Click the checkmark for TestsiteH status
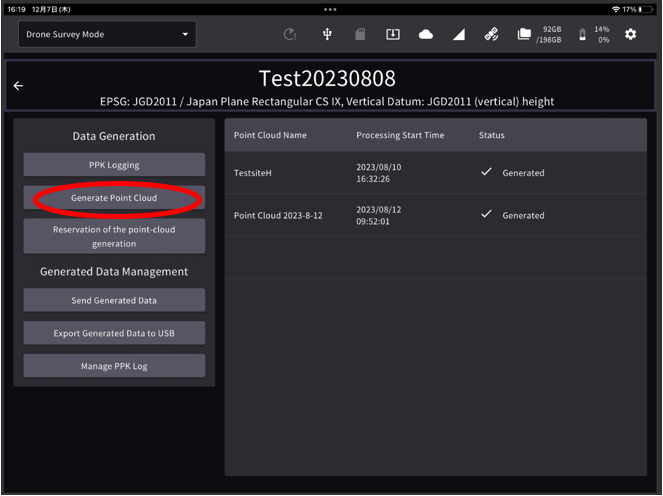 pyautogui.click(x=486, y=172)
